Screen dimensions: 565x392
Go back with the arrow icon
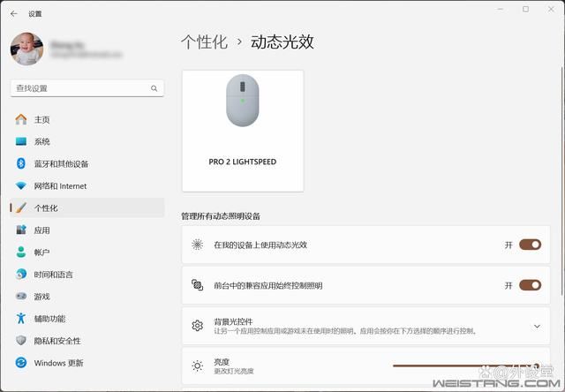[14, 14]
